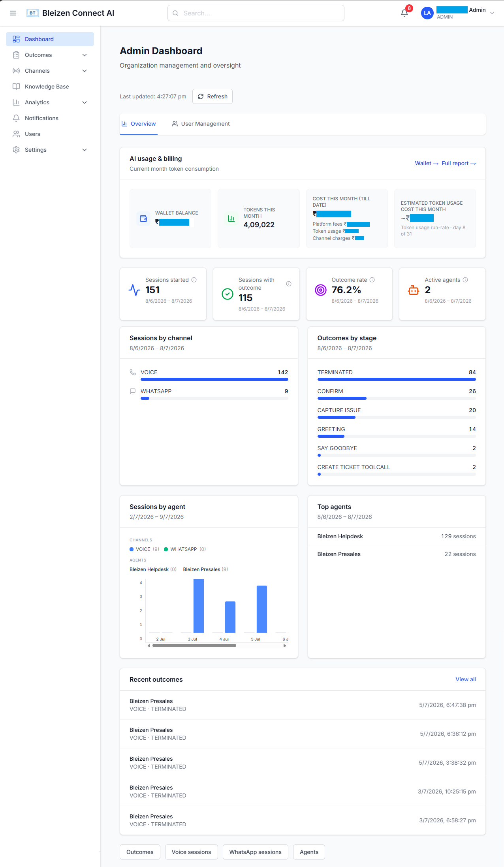Screen dimensions: 504x867
Task: Click the search magnifier icon
Action: click(175, 13)
